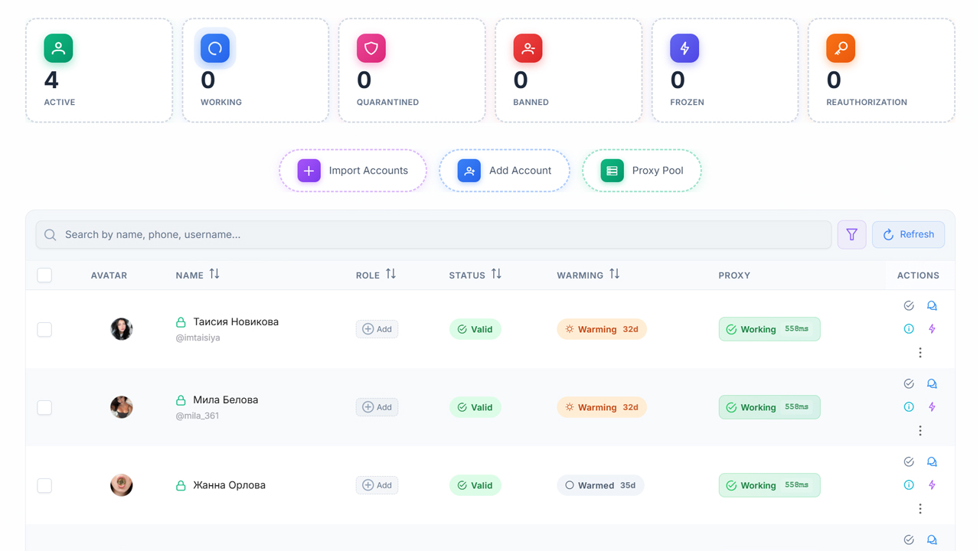The height and width of the screenshot is (551, 980).
Task: Click lock icon next to Таисия Новикова
Action: coord(181,322)
